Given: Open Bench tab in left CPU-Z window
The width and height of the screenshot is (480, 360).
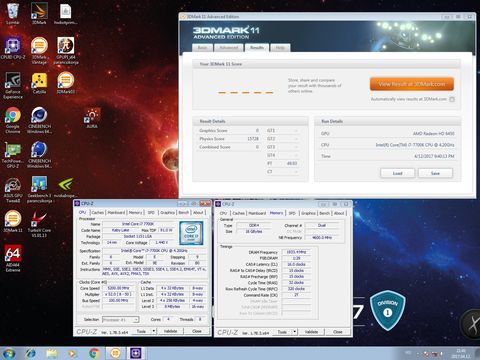Looking at the screenshot, I should (x=184, y=212).
